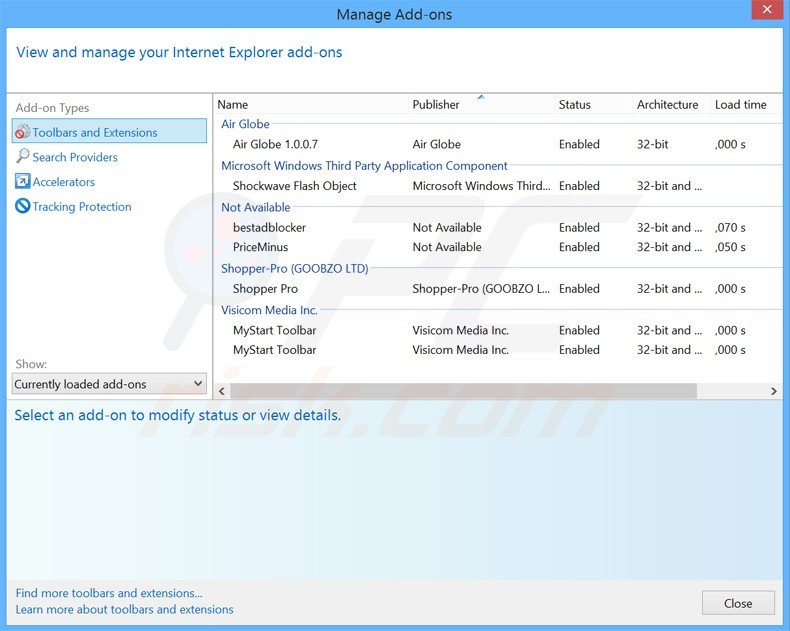This screenshot has width=790, height=631.
Task: Close the Manage Add-ons window with X
Action: (x=767, y=12)
